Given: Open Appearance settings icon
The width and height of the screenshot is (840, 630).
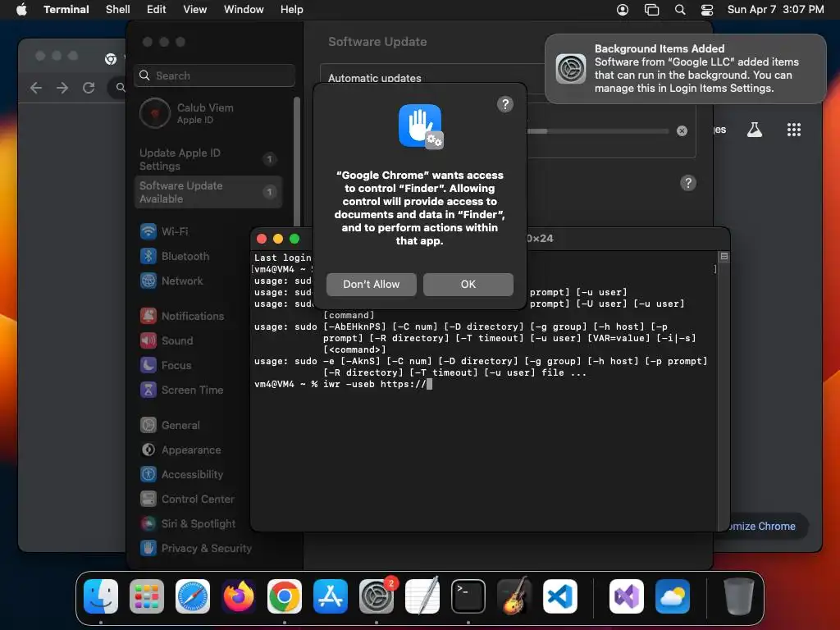Looking at the screenshot, I should pos(148,450).
